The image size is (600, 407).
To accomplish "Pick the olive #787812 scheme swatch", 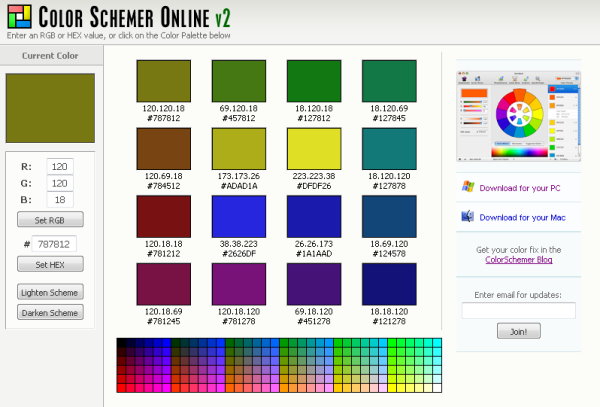I will click(164, 81).
